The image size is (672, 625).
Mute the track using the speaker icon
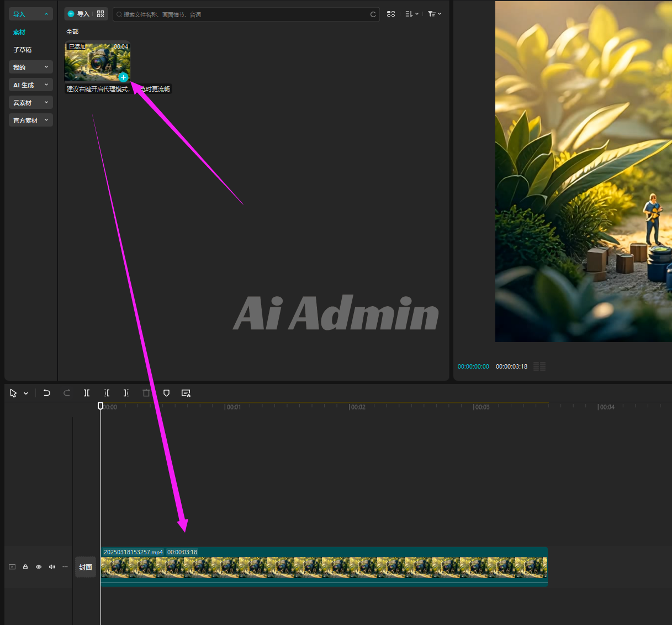tap(52, 566)
